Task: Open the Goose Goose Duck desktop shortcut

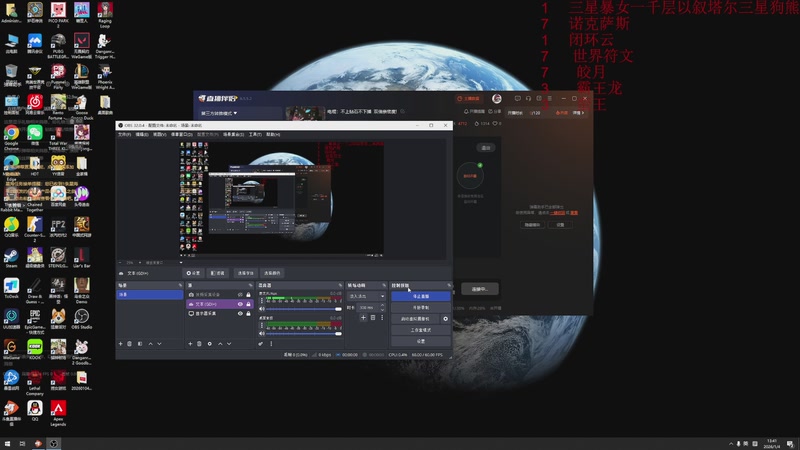Action: point(82,106)
